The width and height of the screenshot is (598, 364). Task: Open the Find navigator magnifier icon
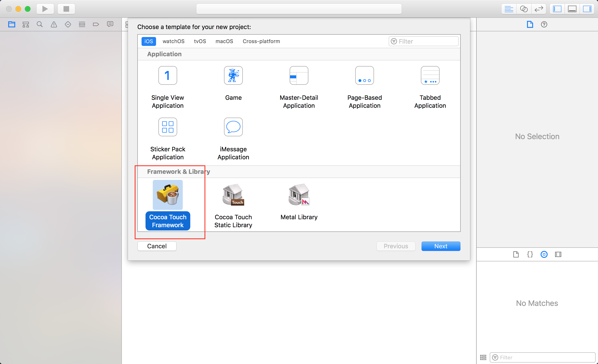40,24
